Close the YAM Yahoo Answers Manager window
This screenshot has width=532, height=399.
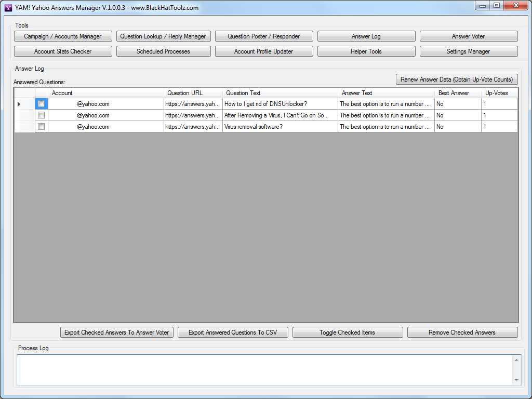516,5
